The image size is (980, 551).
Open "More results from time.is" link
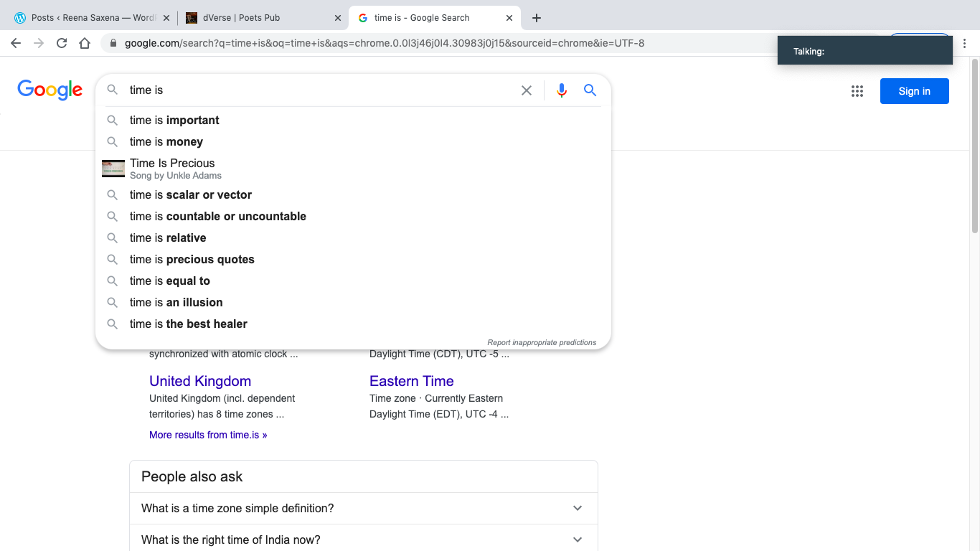click(208, 435)
